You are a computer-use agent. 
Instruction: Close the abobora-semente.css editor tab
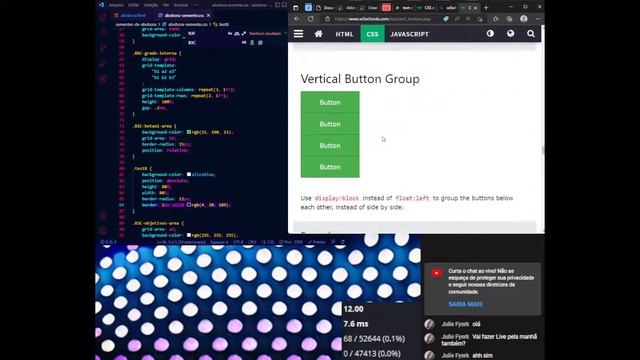(208, 15)
